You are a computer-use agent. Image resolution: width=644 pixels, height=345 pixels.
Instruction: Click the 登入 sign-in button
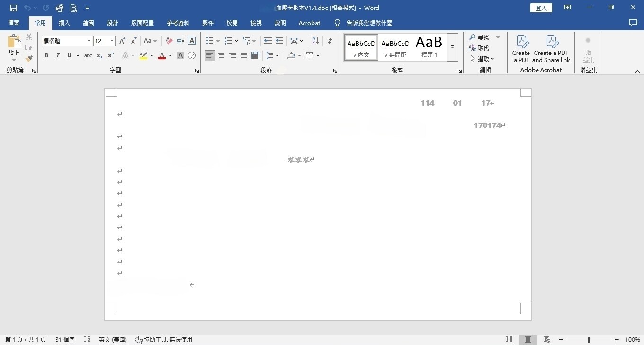click(x=541, y=8)
